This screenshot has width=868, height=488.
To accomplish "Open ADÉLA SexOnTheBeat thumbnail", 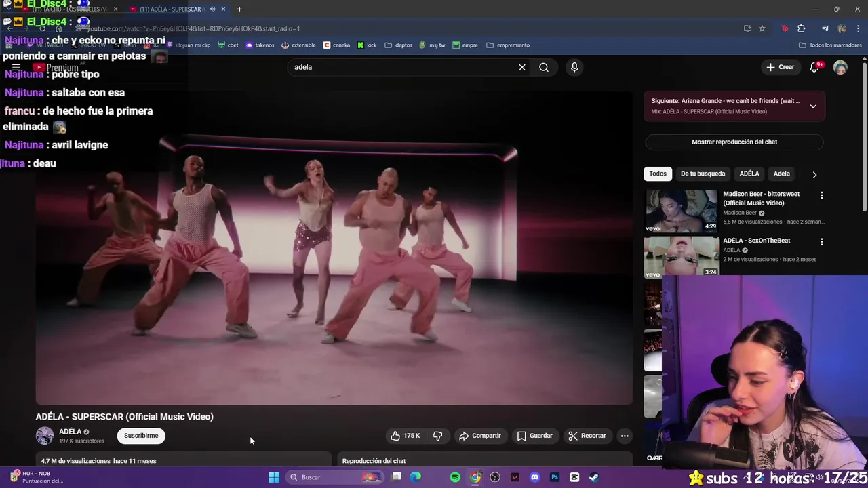I will pyautogui.click(x=681, y=256).
